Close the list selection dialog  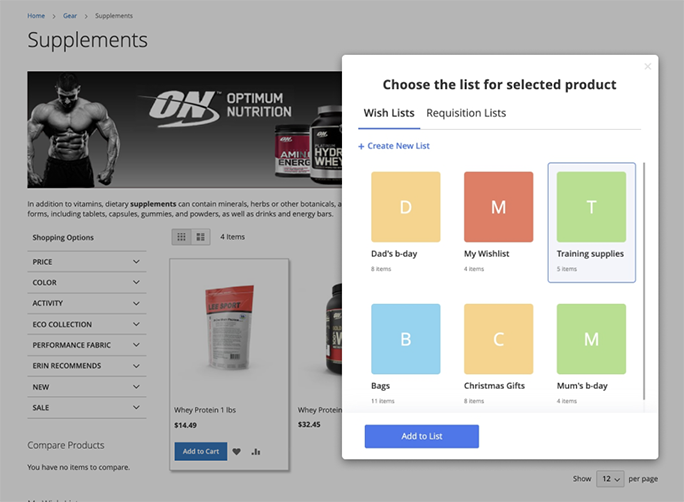647,66
